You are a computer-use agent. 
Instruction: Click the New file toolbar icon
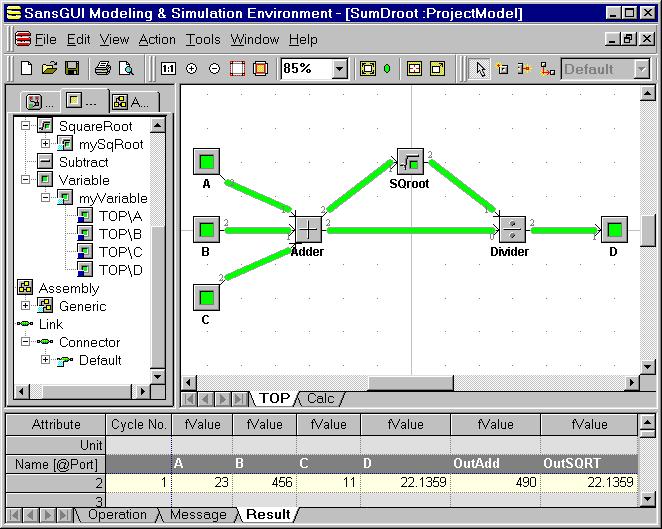pyautogui.click(x=27, y=69)
